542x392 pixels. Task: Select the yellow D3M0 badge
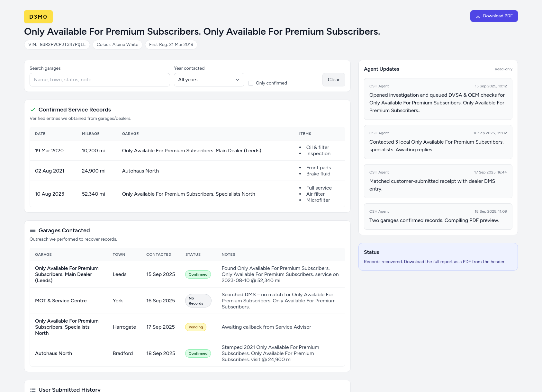[x=38, y=16]
